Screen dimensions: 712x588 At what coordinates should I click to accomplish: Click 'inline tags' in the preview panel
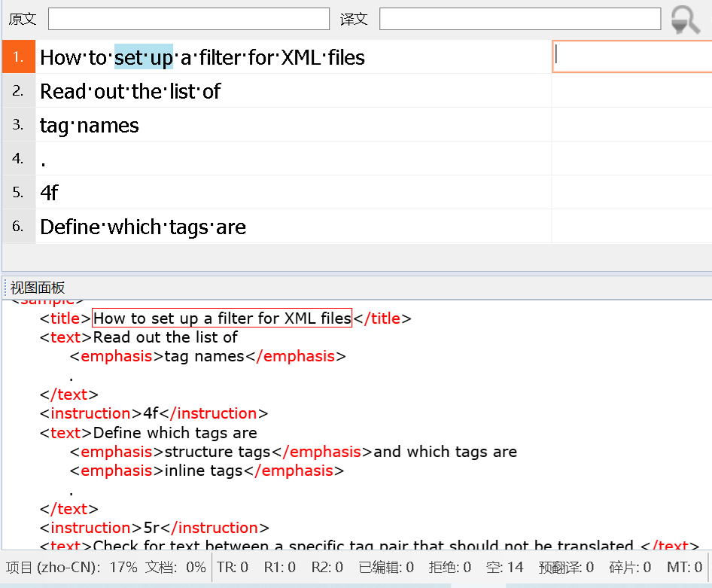click(x=203, y=471)
